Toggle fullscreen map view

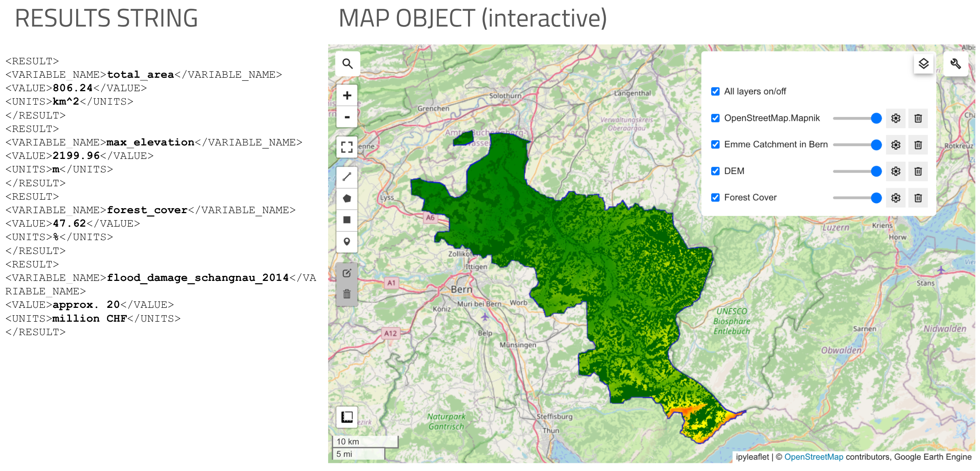click(x=347, y=147)
